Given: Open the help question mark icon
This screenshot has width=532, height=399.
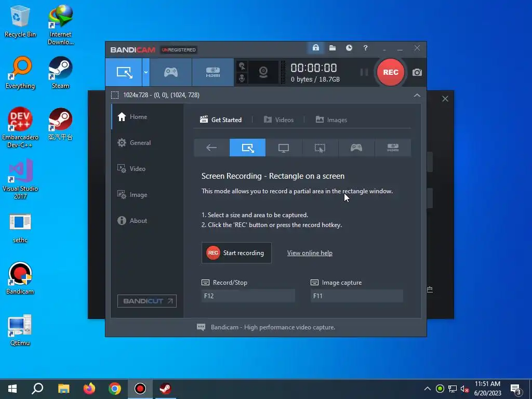Looking at the screenshot, I should pyautogui.click(x=365, y=48).
